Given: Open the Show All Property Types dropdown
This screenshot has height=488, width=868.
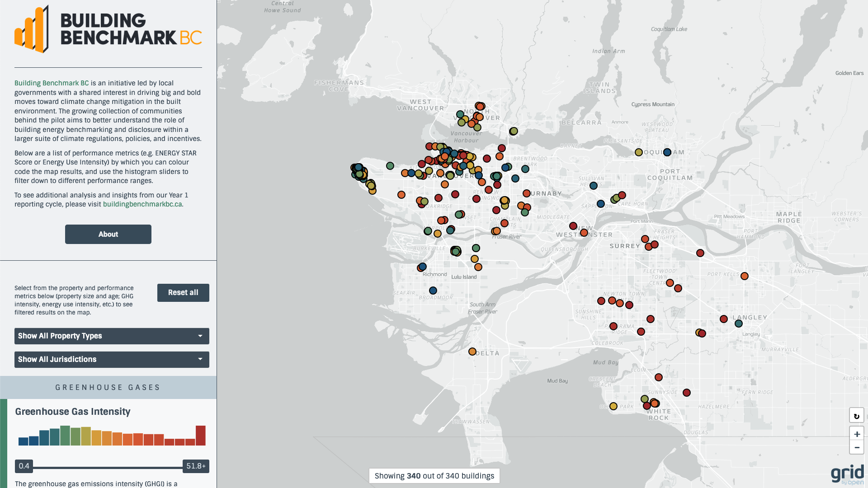Looking at the screenshot, I should 112,336.
